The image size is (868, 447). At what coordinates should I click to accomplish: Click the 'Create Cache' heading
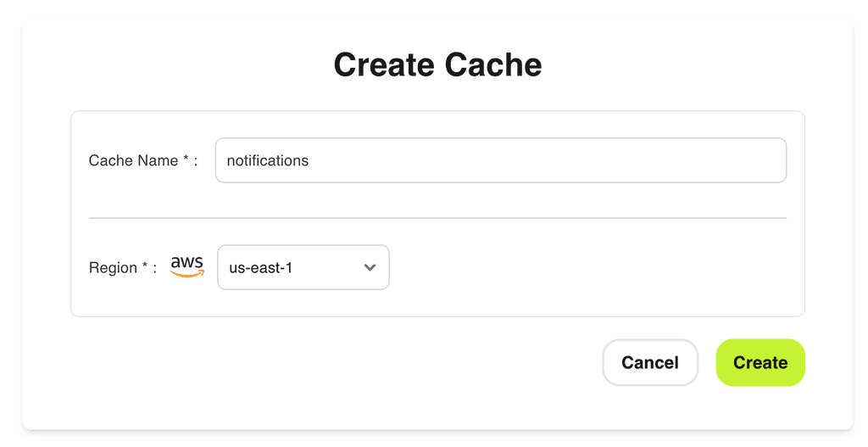(437, 65)
